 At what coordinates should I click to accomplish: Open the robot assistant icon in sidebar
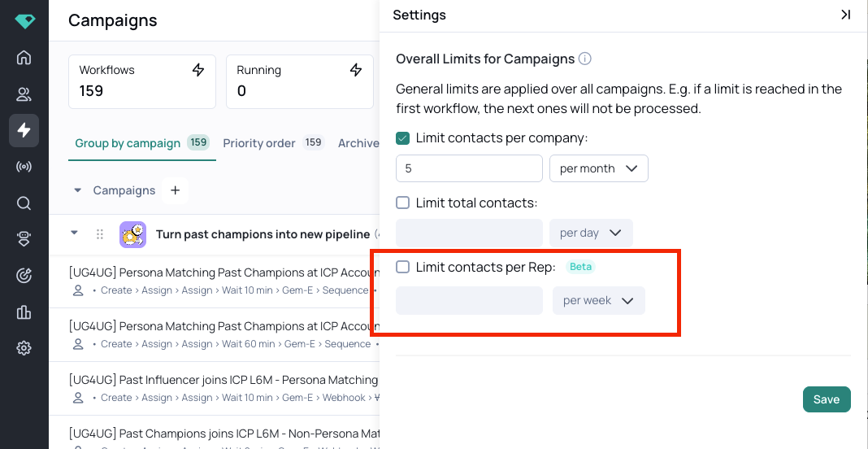[24, 239]
